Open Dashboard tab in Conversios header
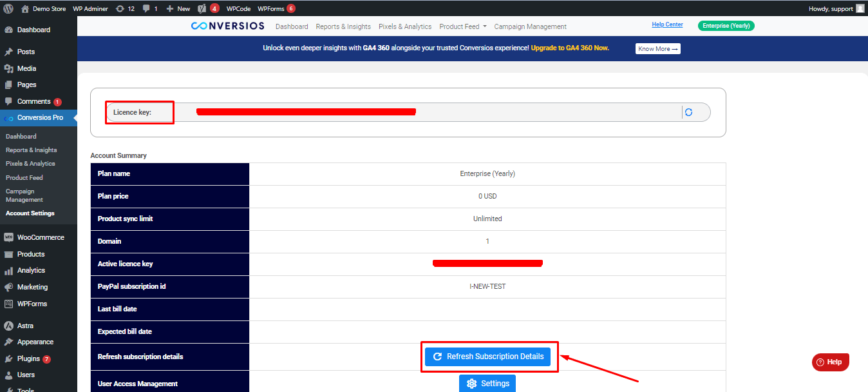This screenshot has width=868, height=392. pyautogui.click(x=292, y=26)
